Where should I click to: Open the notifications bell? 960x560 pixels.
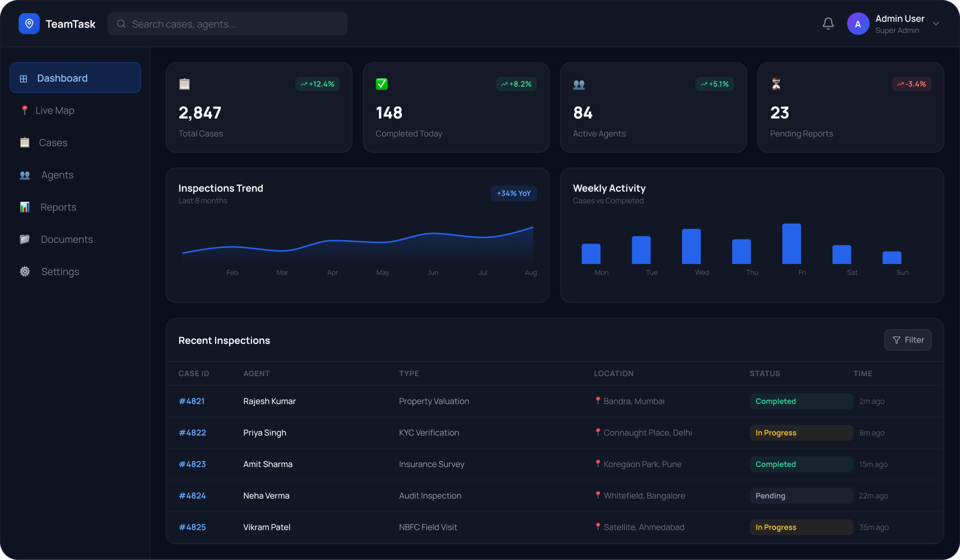[828, 23]
